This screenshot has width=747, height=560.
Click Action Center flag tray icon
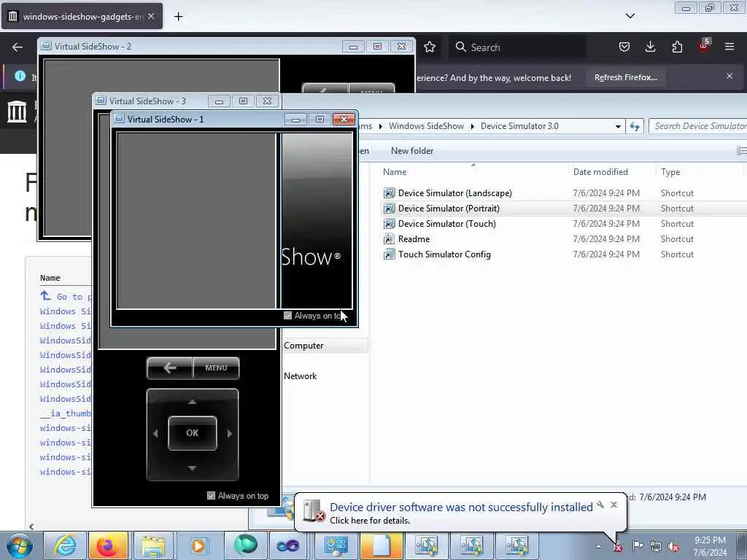[638, 546]
